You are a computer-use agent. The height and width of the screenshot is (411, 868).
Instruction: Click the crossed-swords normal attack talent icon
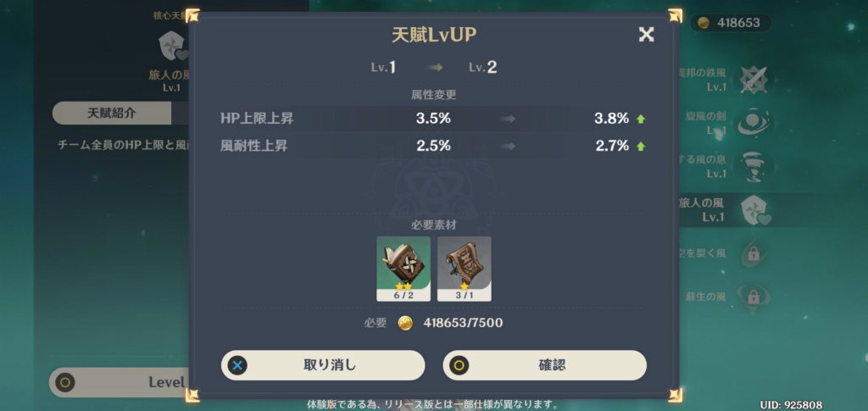(754, 81)
